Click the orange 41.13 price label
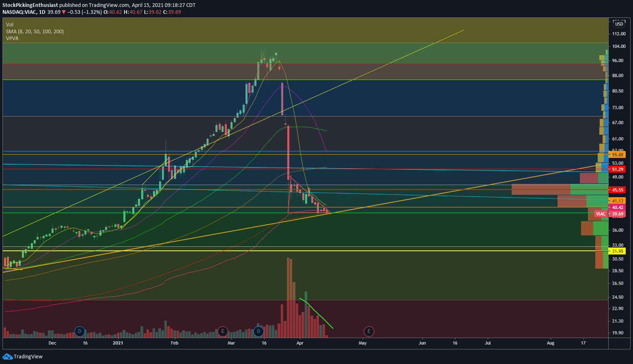 pos(617,201)
